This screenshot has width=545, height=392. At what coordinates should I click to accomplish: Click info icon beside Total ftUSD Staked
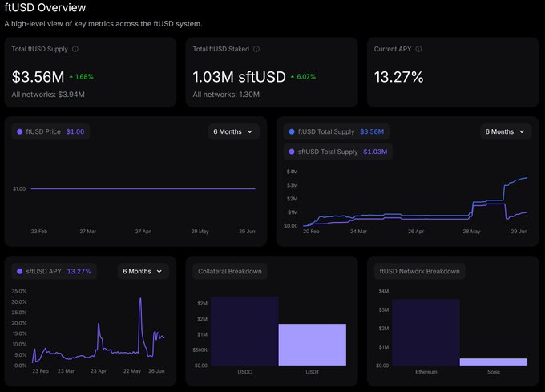[x=256, y=49]
